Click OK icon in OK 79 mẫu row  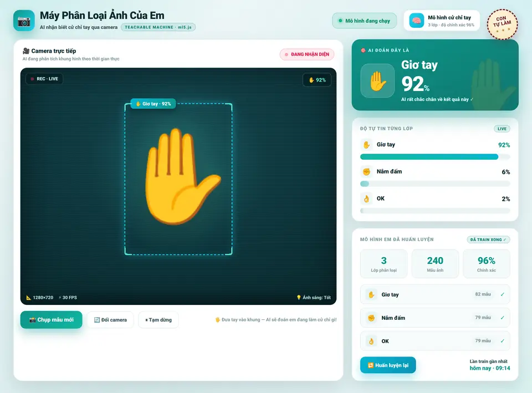tap(371, 341)
